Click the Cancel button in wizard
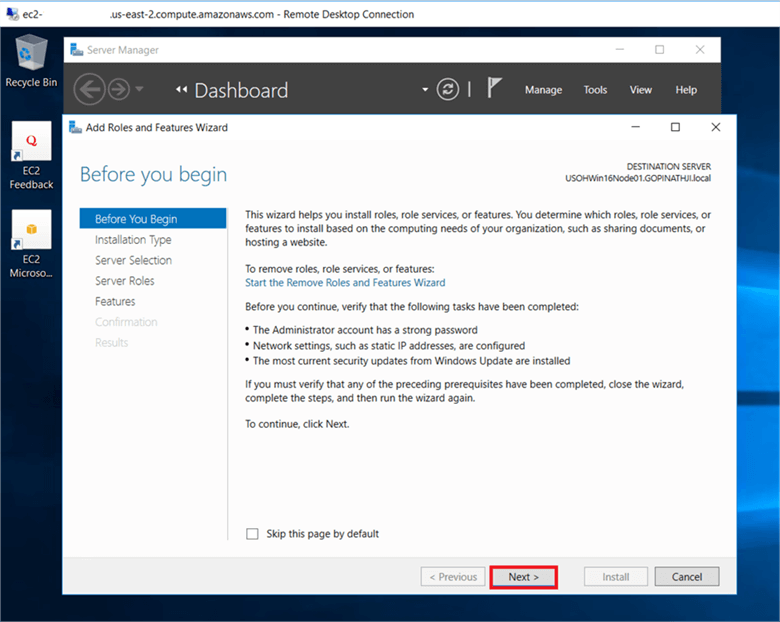780x622 pixels. click(x=686, y=577)
